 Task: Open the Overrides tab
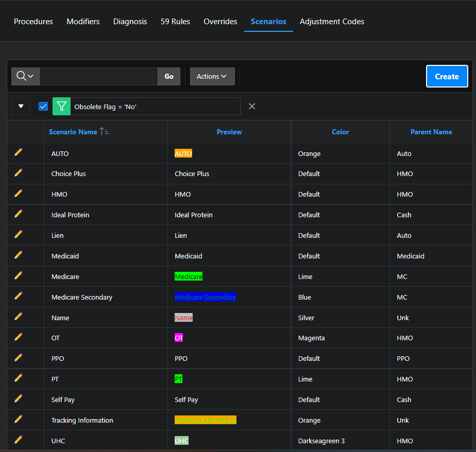220,22
